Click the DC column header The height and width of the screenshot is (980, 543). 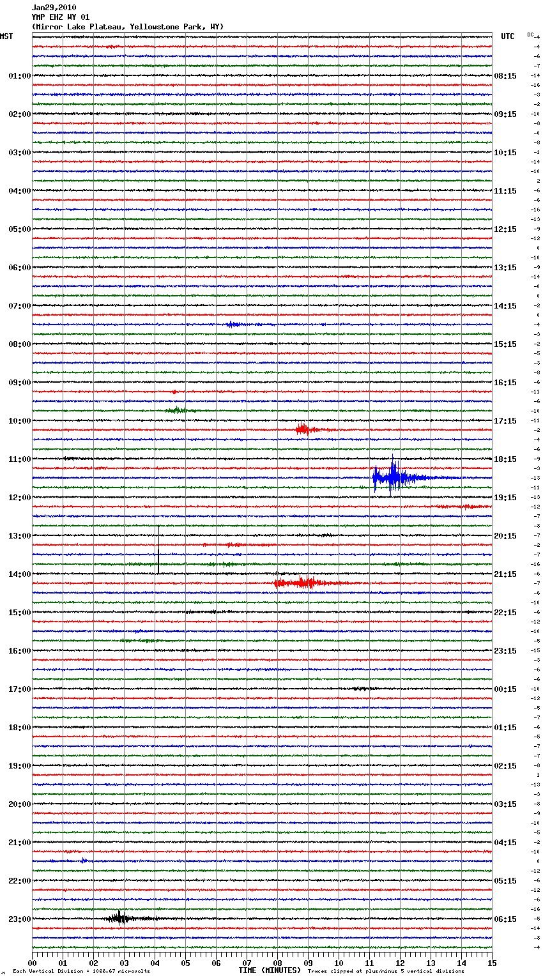point(530,34)
